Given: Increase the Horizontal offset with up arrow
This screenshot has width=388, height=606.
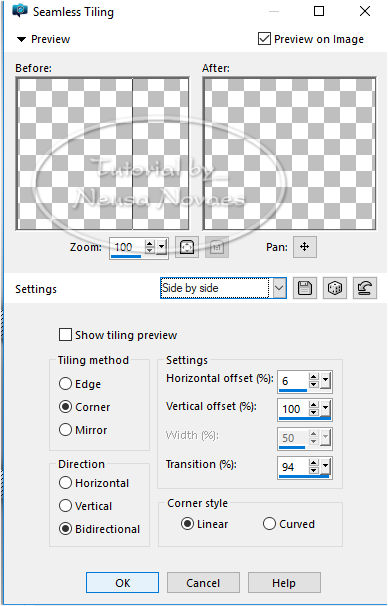Looking at the screenshot, I should point(314,377).
